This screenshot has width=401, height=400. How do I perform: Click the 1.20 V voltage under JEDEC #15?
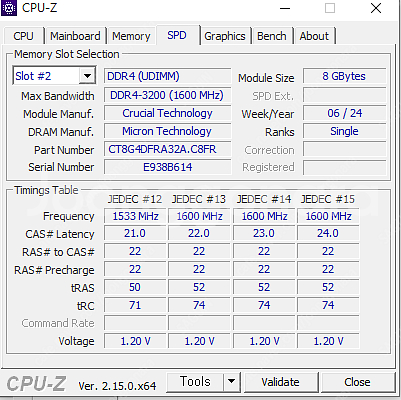(328, 341)
